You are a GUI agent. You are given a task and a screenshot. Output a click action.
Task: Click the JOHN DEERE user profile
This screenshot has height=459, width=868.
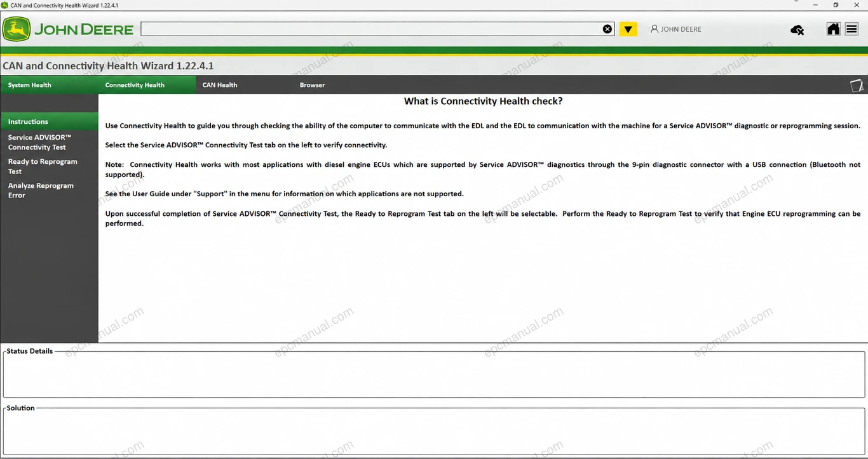tap(676, 29)
